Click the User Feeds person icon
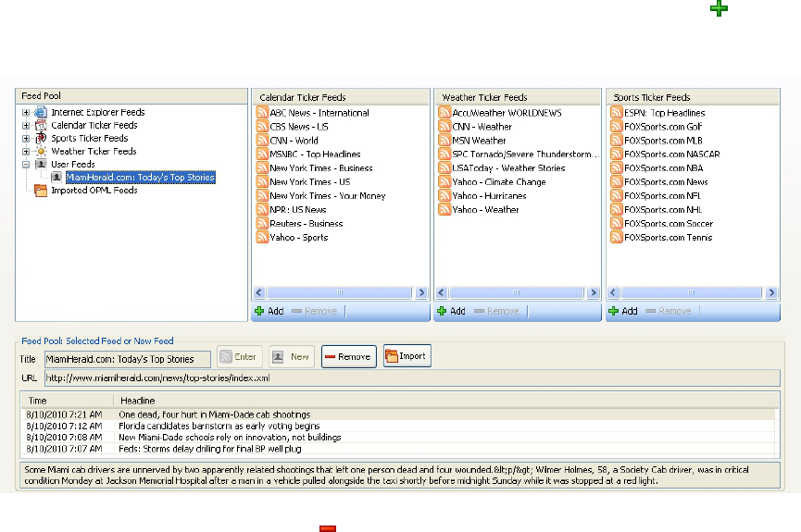Screen dimensions: 801x532 pos(41,165)
